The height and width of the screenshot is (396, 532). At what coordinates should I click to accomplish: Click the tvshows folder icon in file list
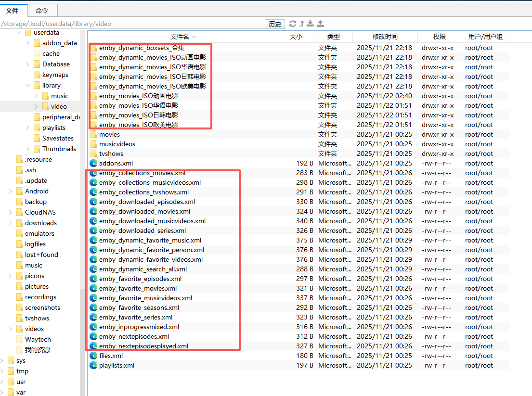pyautogui.click(x=93, y=153)
